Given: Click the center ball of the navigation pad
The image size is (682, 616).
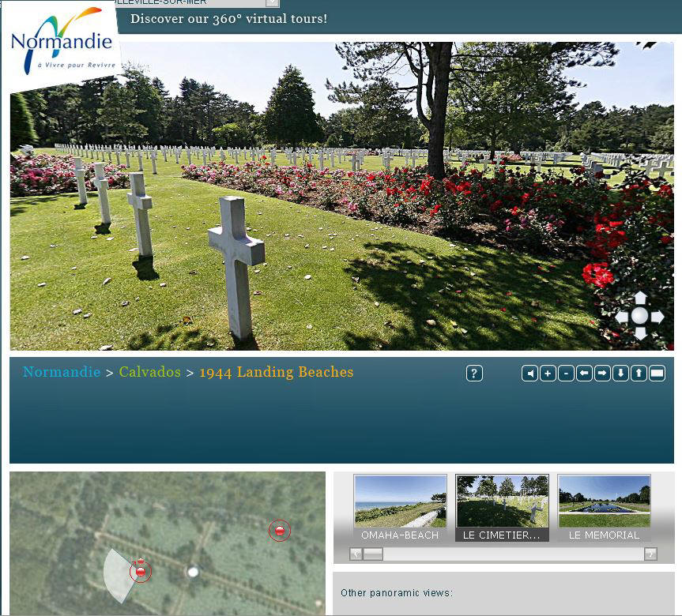Looking at the screenshot, I should [640, 316].
